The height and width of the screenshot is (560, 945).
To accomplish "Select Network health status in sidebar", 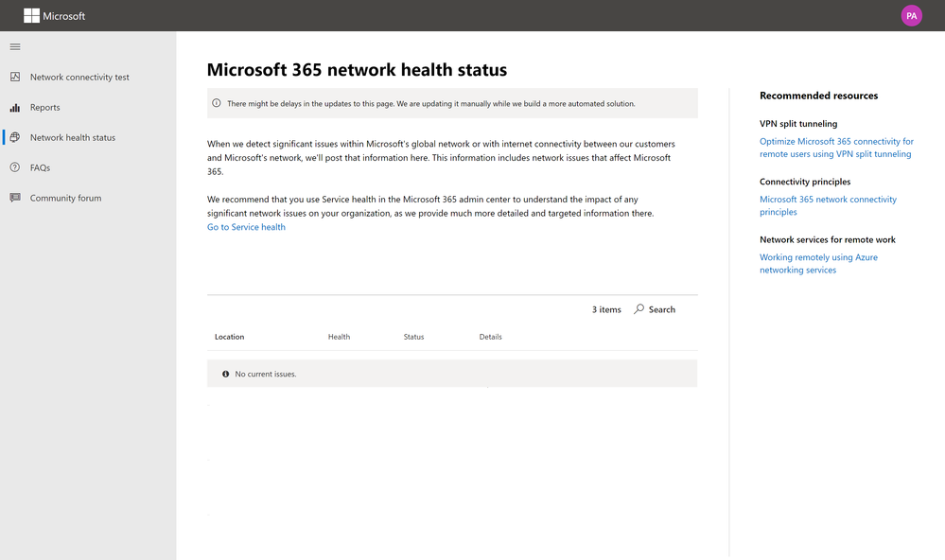I will [72, 137].
